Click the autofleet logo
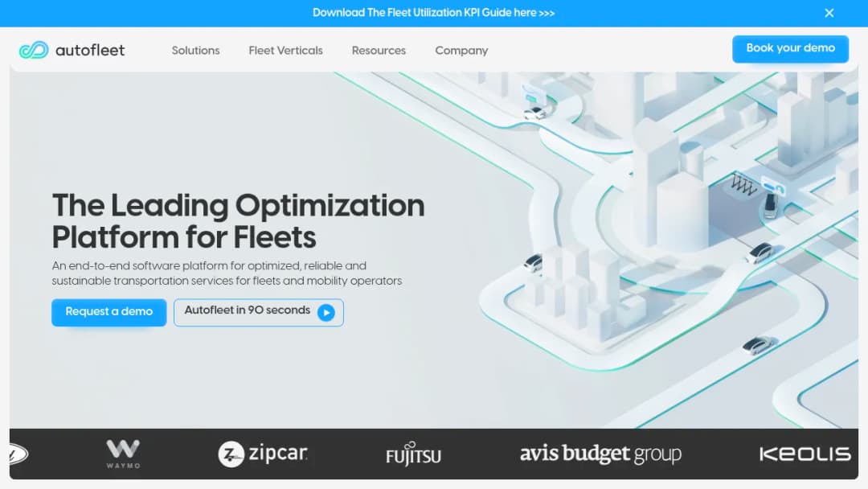 (72, 50)
